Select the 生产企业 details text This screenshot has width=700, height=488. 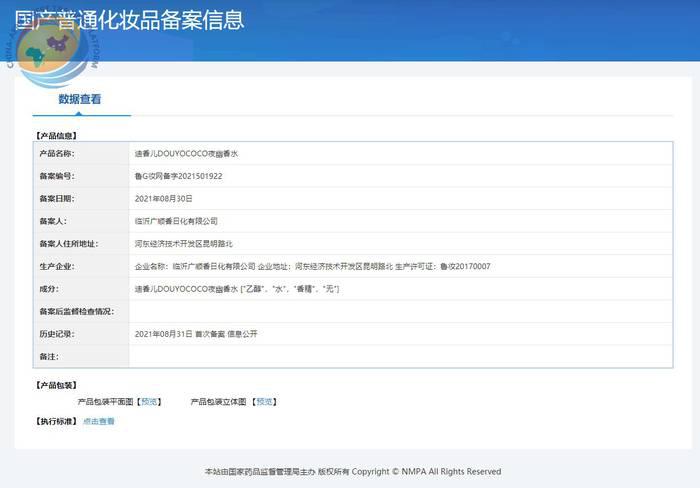click(x=312, y=267)
